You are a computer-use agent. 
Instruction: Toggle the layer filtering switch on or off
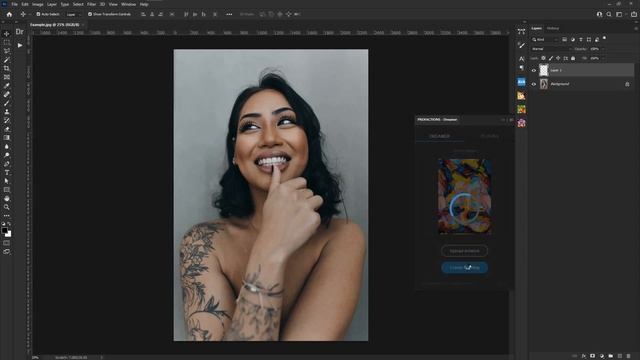point(604,38)
